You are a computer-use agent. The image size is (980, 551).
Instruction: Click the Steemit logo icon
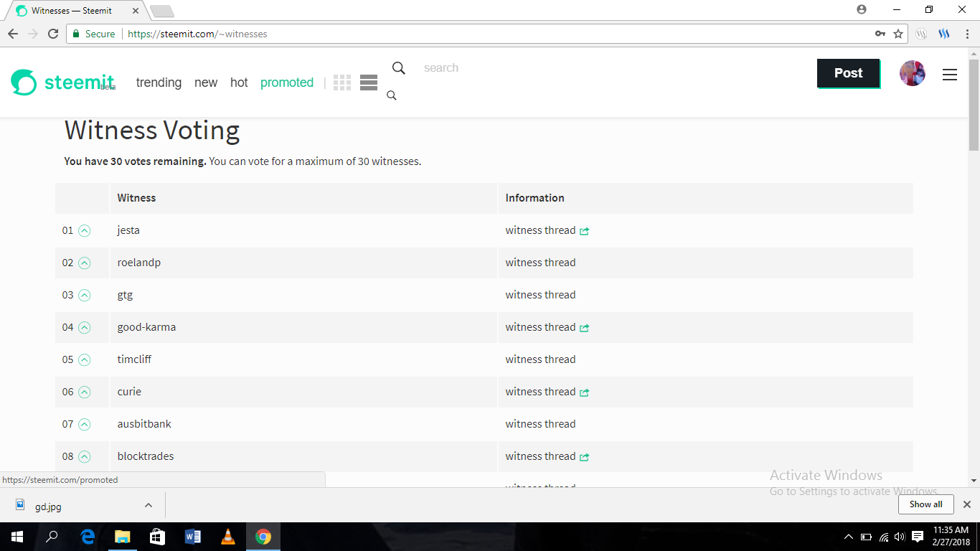click(24, 83)
